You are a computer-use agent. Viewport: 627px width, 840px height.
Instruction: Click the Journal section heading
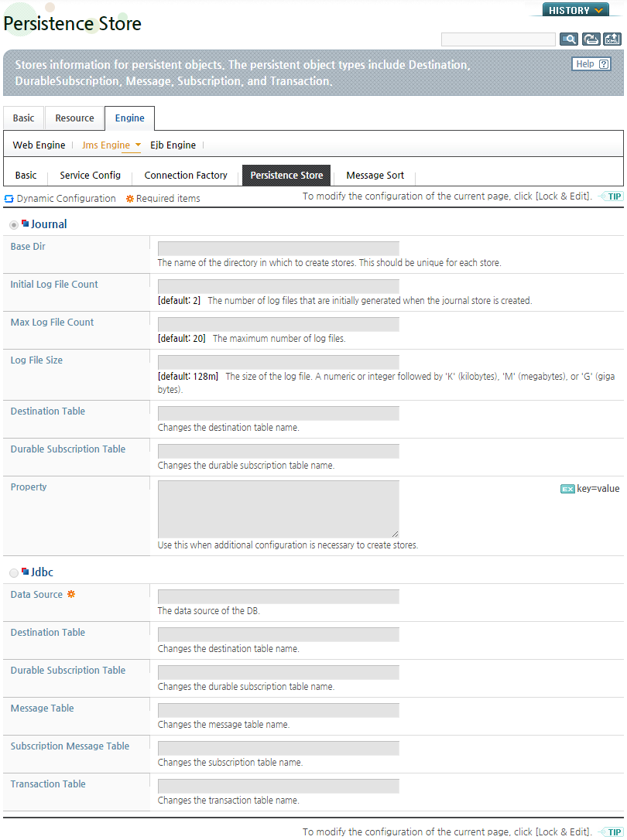49,224
